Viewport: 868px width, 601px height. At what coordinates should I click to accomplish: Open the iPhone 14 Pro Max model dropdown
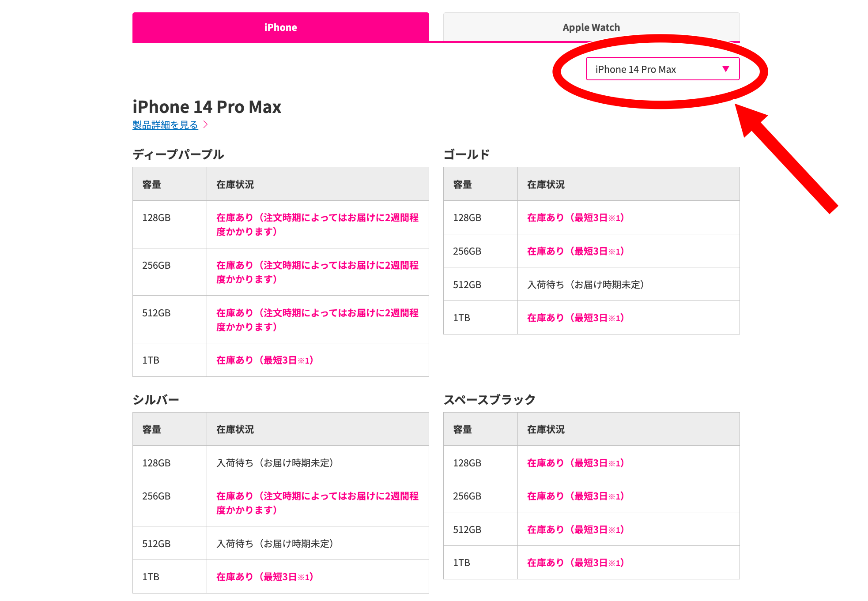[663, 69]
